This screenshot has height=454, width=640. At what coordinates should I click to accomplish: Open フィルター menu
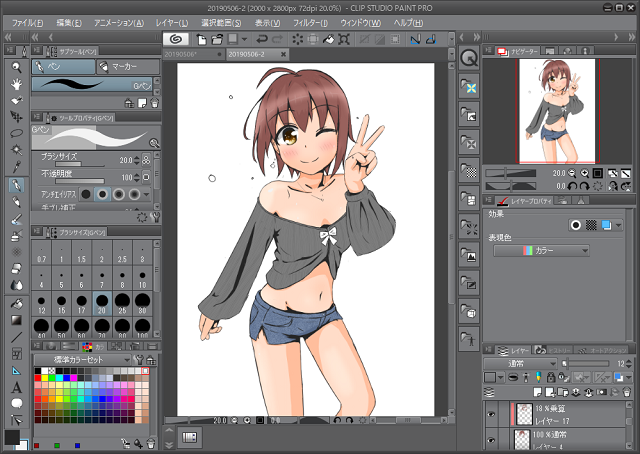tap(310, 23)
